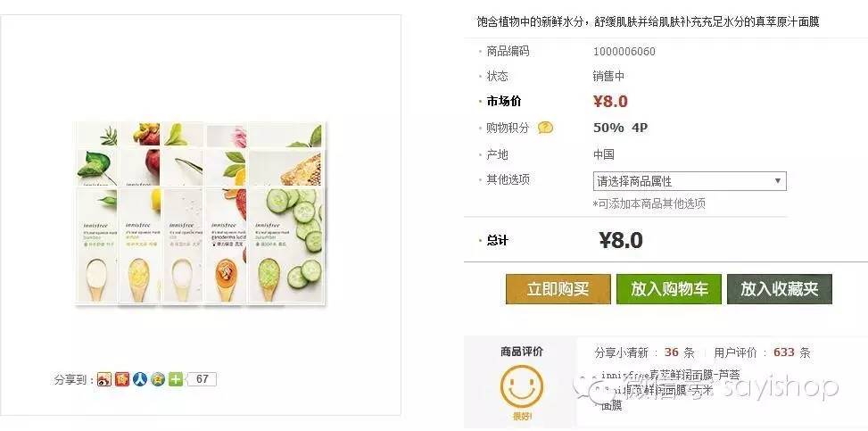This screenshot has width=868, height=431.
Task: Share product to Sina Weibo
Action: [x=104, y=379]
